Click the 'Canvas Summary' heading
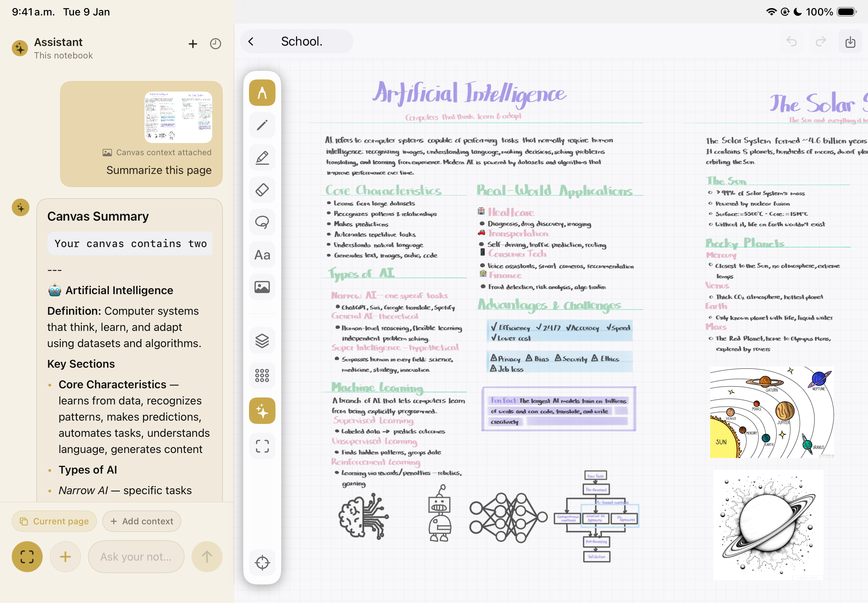The image size is (868, 603). (x=98, y=216)
